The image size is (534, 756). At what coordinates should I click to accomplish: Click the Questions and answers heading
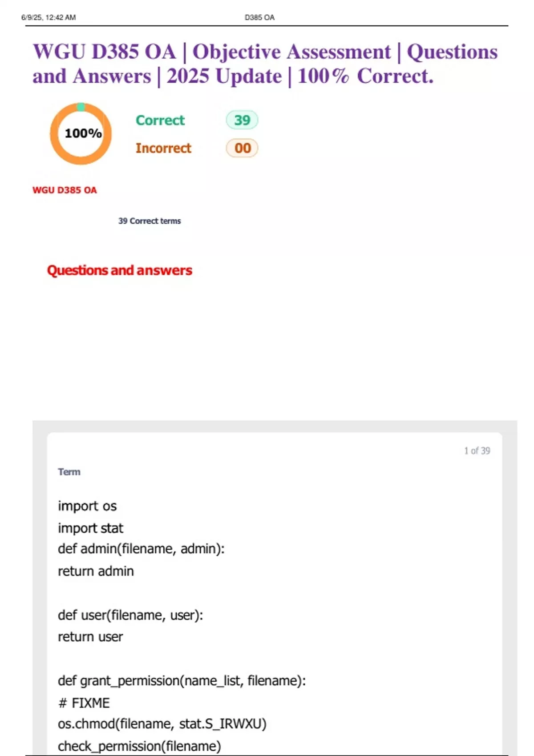(x=120, y=270)
